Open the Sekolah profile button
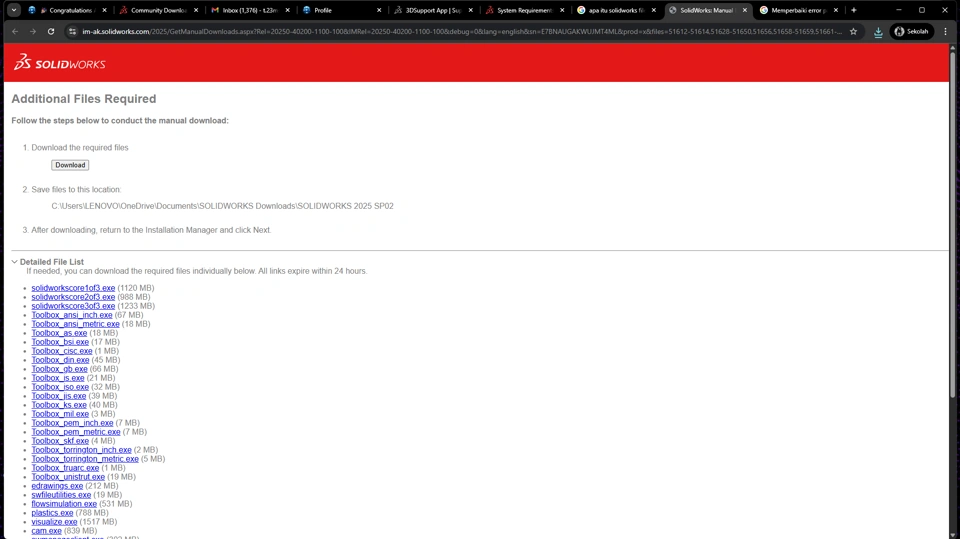This screenshot has height=539, width=960. (912, 31)
